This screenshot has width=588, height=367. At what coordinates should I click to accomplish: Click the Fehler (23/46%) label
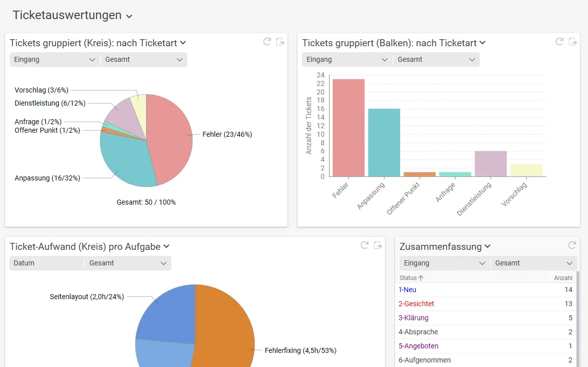(x=227, y=134)
